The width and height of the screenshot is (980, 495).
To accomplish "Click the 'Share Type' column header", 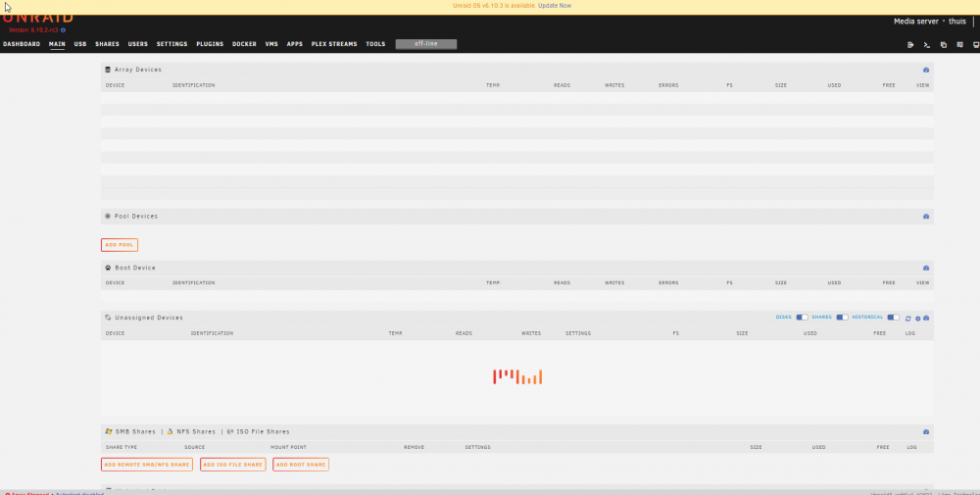I will 122,447.
